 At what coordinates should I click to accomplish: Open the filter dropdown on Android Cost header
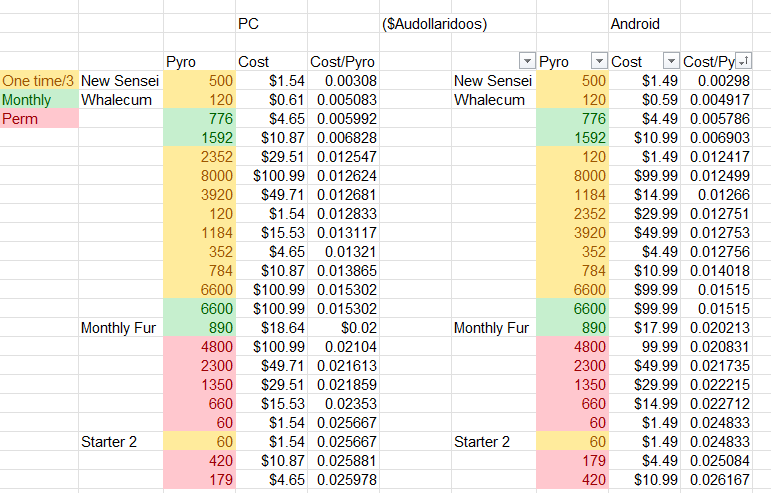coord(671,61)
